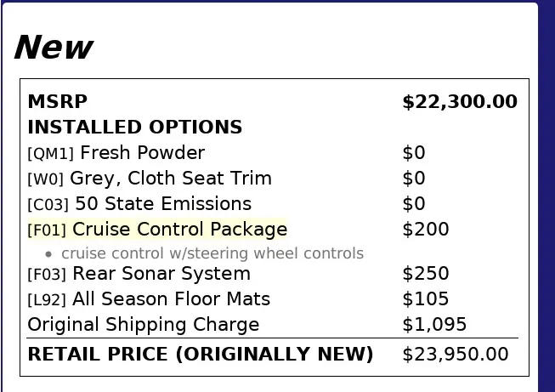Select Grey, Cloth Seat Trim option
Screen dimensions: 555x392
(x=171, y=179)
